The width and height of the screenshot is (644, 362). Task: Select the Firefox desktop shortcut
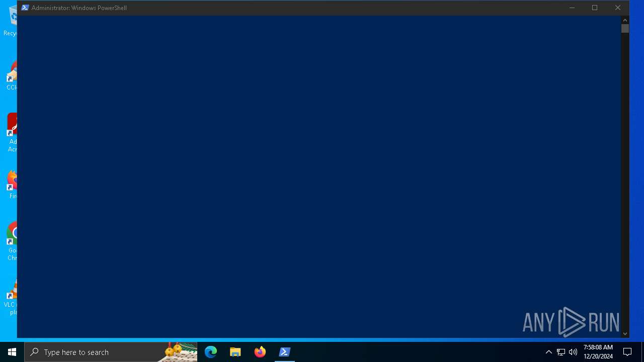(12, 185)
